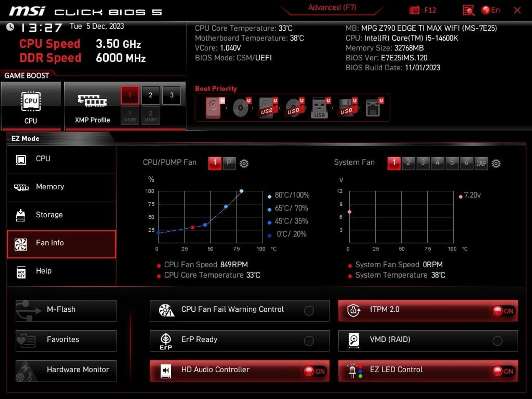Click the fTPM 2.0 lock icon
This screenshot has height=399, width=532.
click(x=354, y=310)
